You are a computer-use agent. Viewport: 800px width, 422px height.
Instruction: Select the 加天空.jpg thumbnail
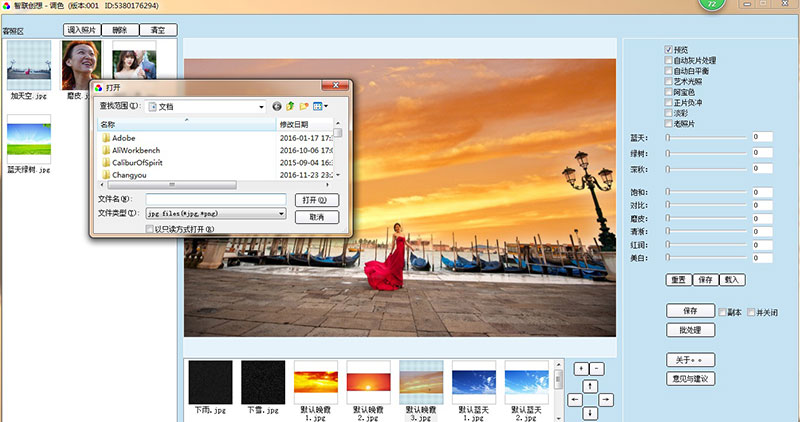click(29, 65)
